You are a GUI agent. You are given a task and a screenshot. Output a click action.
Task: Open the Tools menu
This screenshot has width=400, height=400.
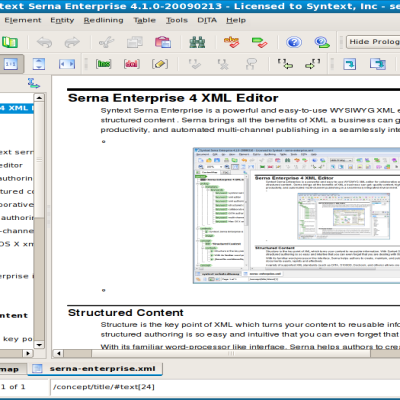pos(177,20)
